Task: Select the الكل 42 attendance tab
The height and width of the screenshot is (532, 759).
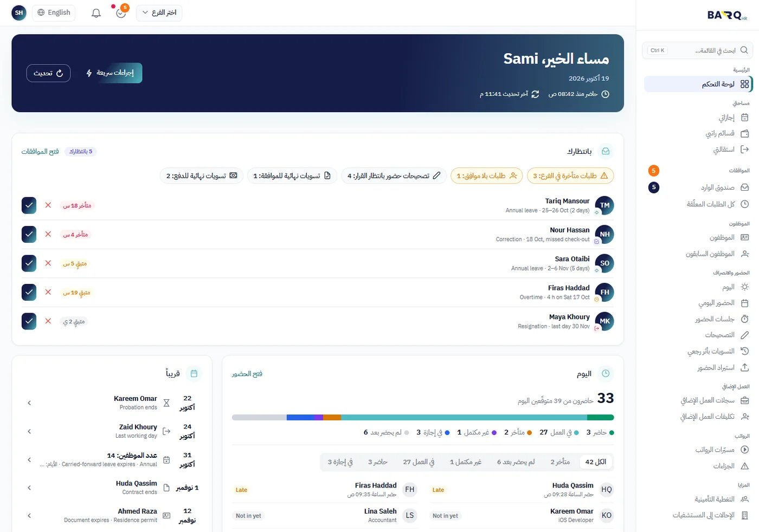Action: 596,462
